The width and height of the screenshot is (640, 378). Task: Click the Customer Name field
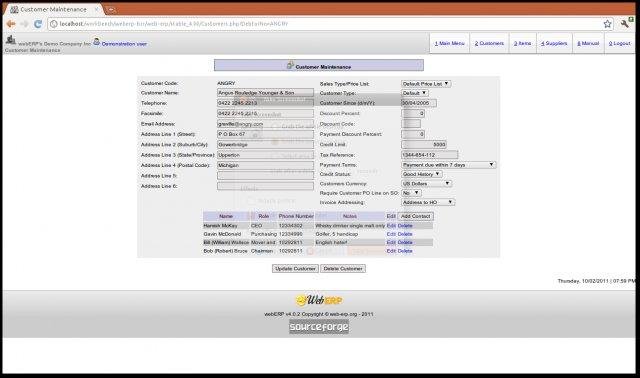(265, 93)
